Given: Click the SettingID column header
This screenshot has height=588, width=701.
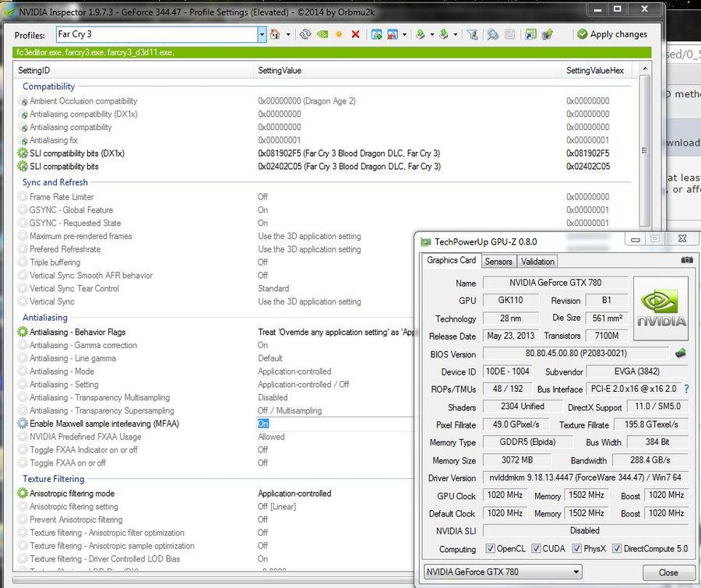Looking at the screenshot, I should [x=134, y=71].
